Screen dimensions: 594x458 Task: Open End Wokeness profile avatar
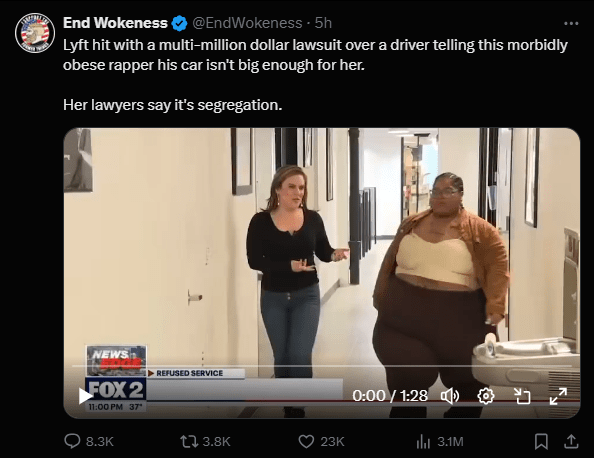pyautogui.click(x=35, y=33)
